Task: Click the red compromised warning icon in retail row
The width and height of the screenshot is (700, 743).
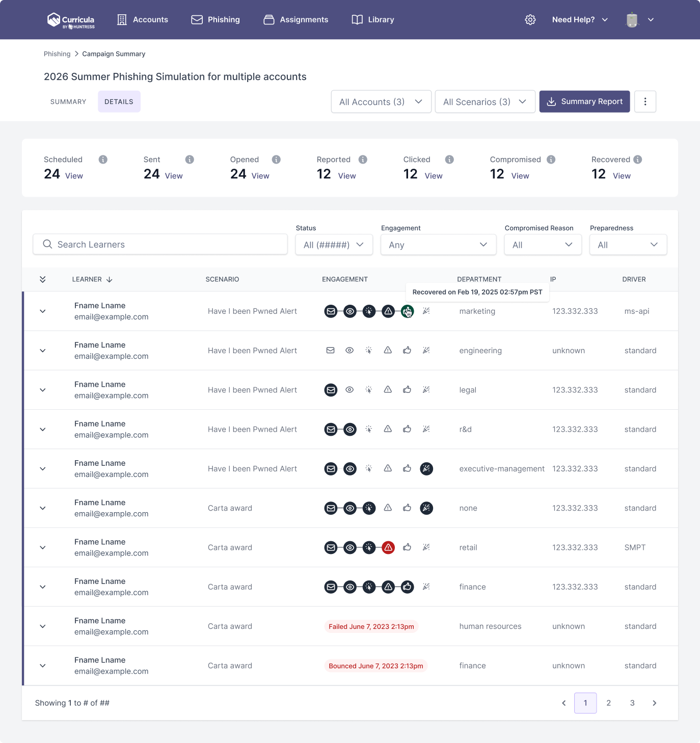Action: 388,548
